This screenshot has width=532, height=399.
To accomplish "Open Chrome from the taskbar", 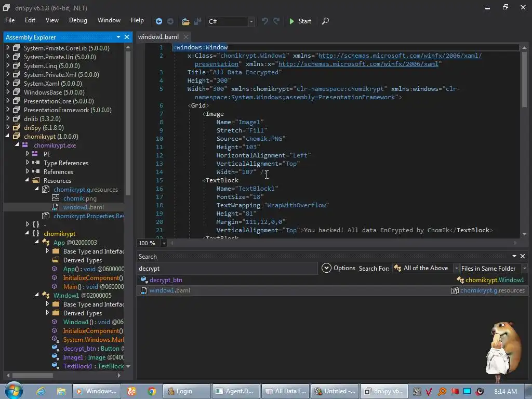I will [x=152, y=391].
